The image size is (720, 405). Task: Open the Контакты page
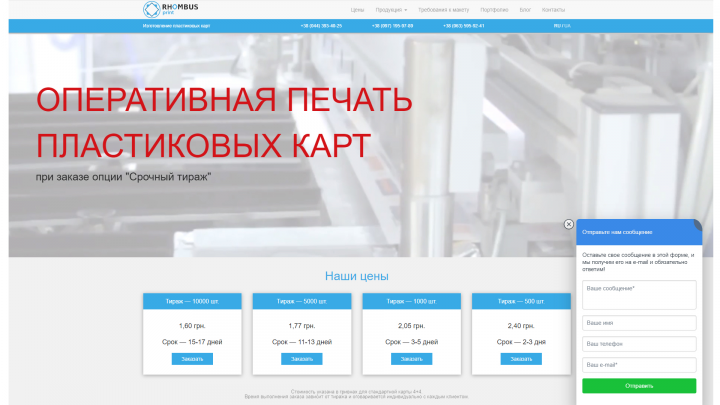point(553,10)
